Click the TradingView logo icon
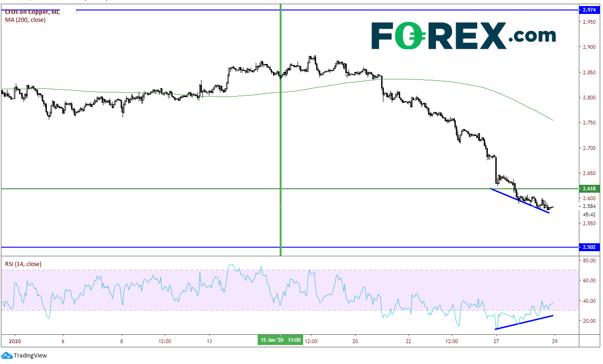The image size is (603, 364). 6,356
